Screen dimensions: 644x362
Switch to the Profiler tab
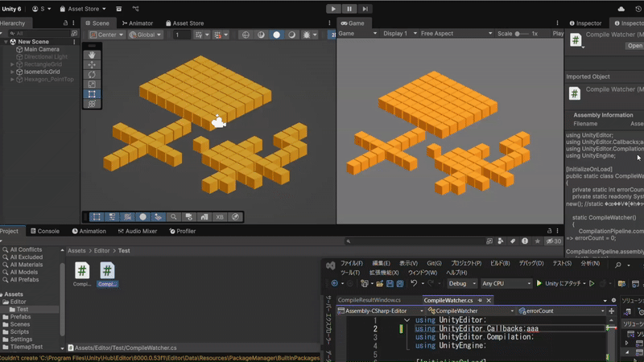pyautogui.click(x=183, y=231)
